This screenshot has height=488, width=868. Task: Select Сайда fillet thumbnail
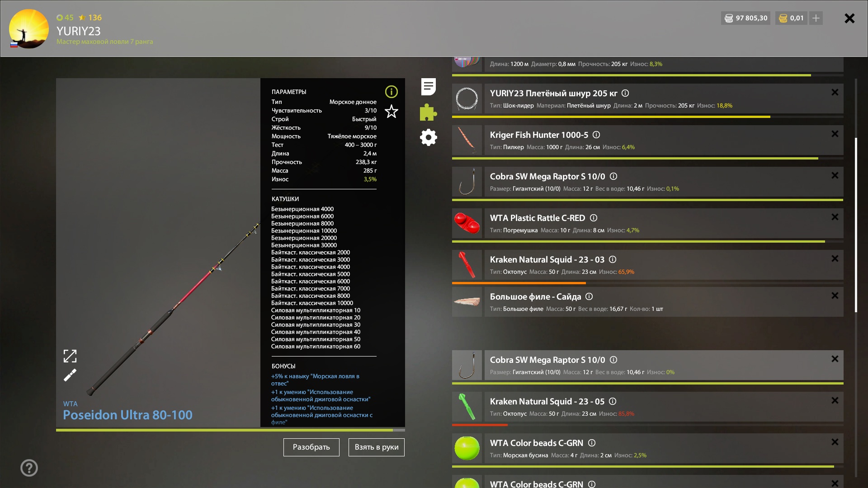click(x=467, y=302)
